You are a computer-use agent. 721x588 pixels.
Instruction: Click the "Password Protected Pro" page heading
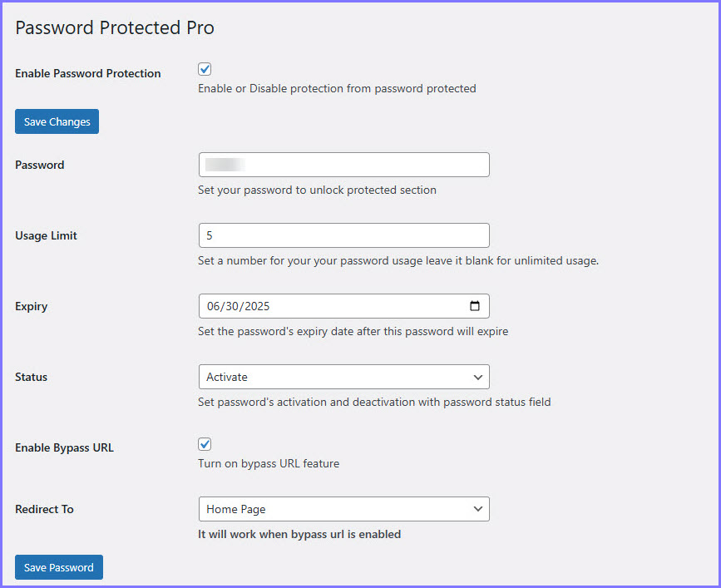tap(115, 27)
